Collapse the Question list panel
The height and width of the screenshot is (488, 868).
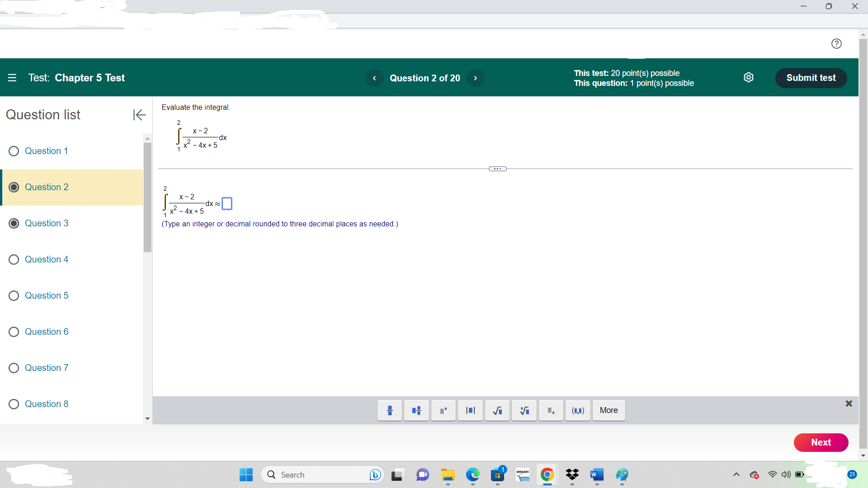139,115
